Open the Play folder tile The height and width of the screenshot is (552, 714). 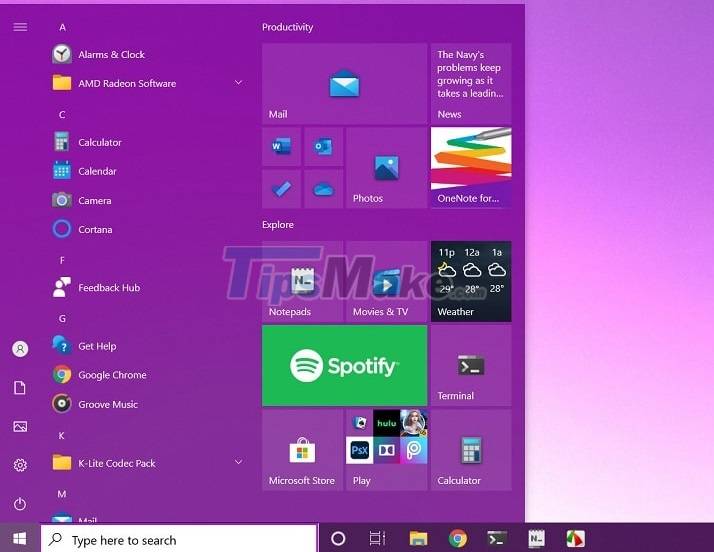click(x=387, y=450)
